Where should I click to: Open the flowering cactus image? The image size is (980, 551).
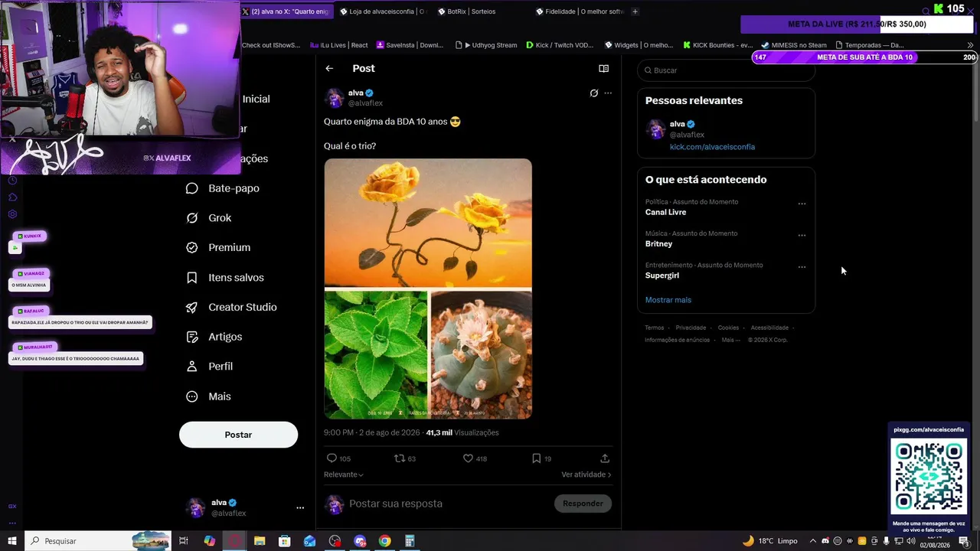coord(481,354)
